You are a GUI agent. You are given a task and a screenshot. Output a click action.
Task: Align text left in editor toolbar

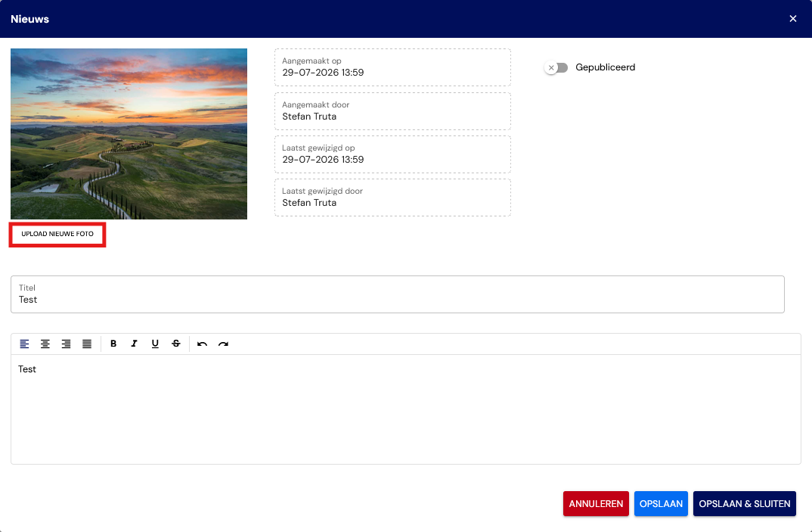(x=24, y=344)
